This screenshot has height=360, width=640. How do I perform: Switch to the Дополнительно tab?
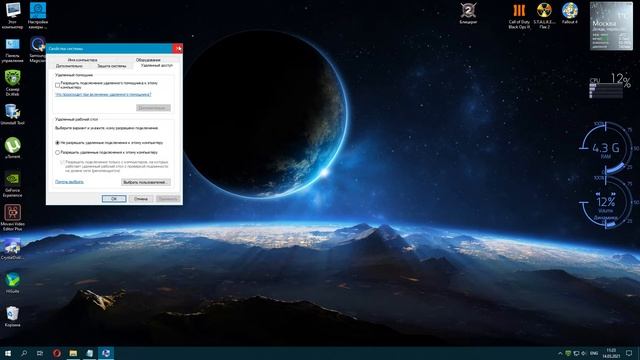[x=69, y=66]
